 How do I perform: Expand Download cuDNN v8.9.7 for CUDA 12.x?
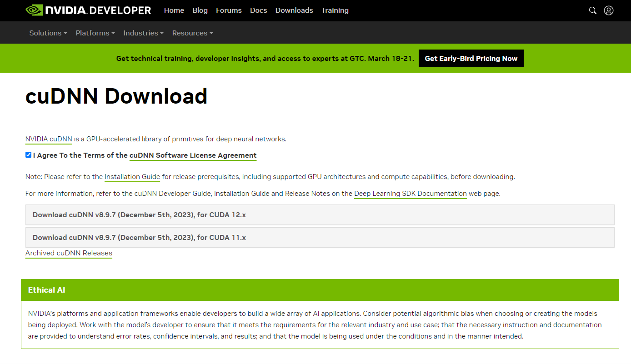pos(320,214)
